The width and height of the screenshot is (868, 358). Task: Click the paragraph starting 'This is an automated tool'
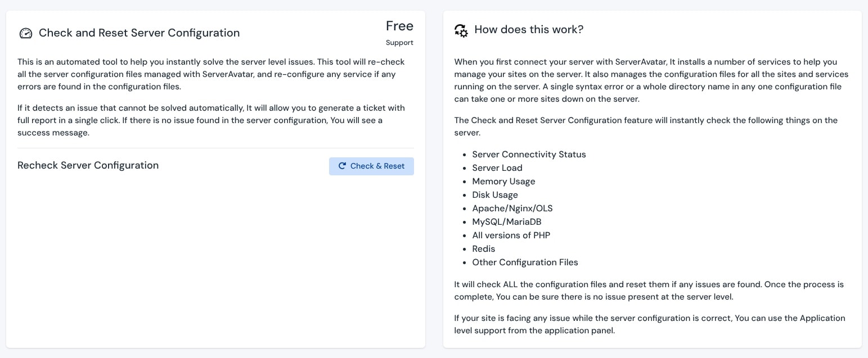point(211,74)
